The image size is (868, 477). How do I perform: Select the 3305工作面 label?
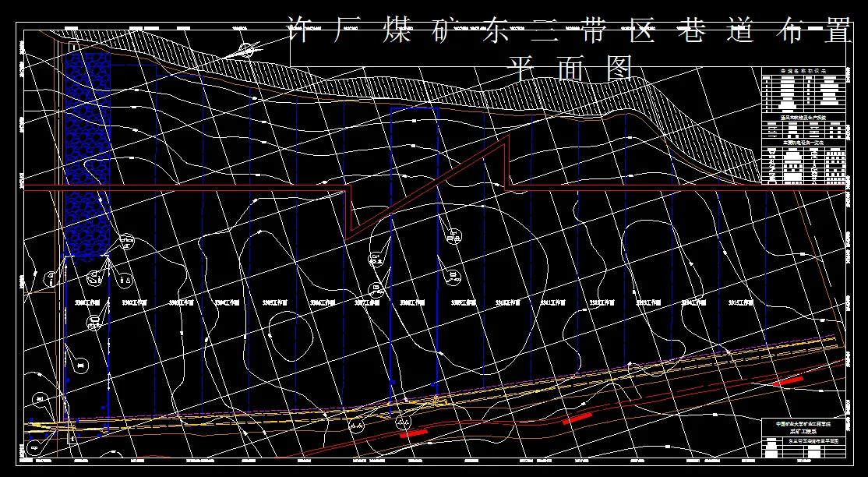point(275,303)
